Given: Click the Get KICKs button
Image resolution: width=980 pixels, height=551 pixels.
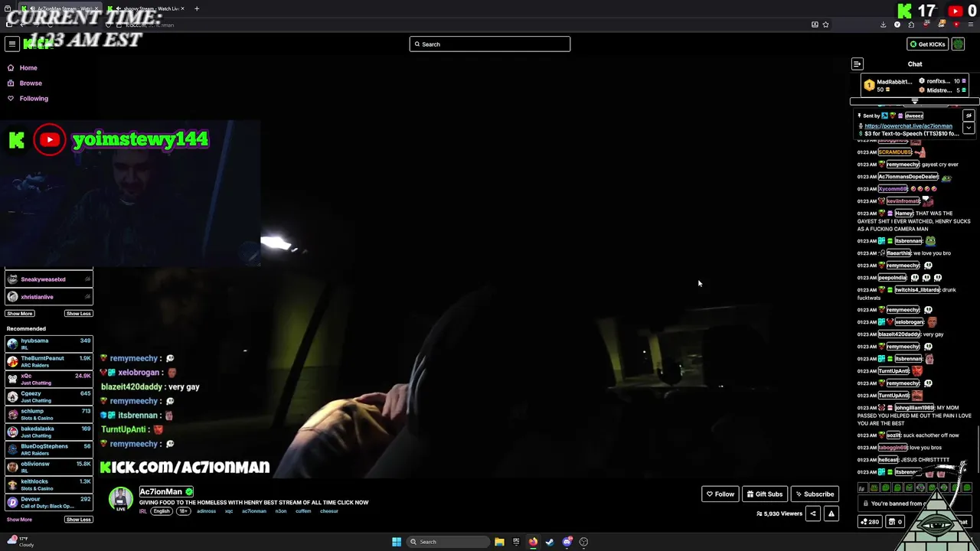Looking at the screenshot, I should coord(928,44).
